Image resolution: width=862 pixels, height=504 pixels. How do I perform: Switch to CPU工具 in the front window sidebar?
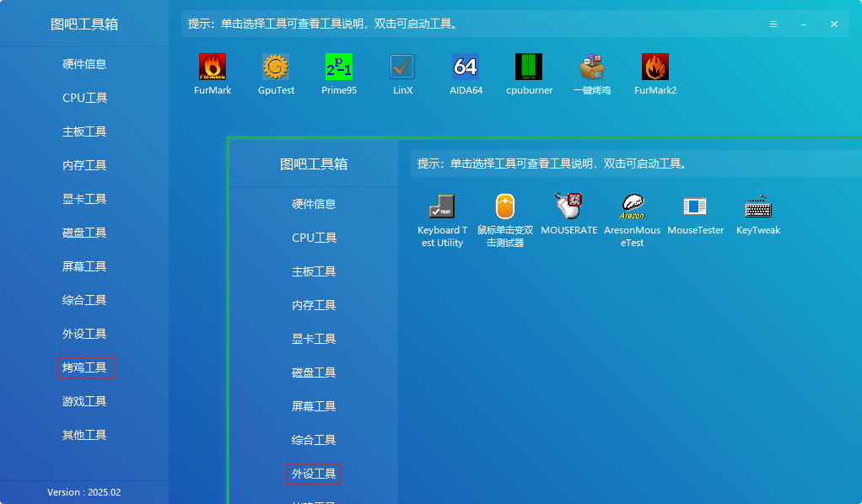tap(314, 238)
